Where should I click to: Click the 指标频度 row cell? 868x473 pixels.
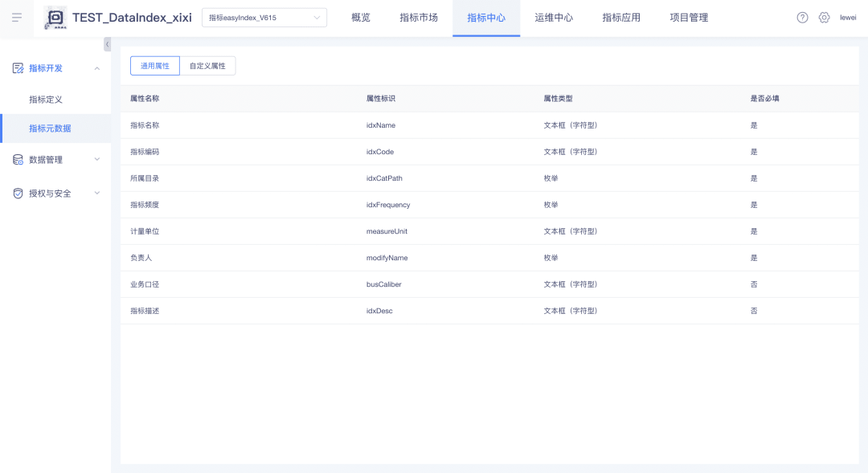[145, 205]
